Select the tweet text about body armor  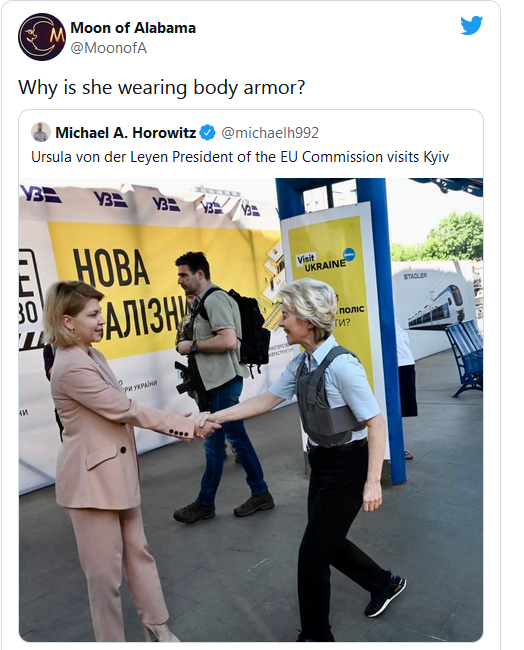(162, 87)
